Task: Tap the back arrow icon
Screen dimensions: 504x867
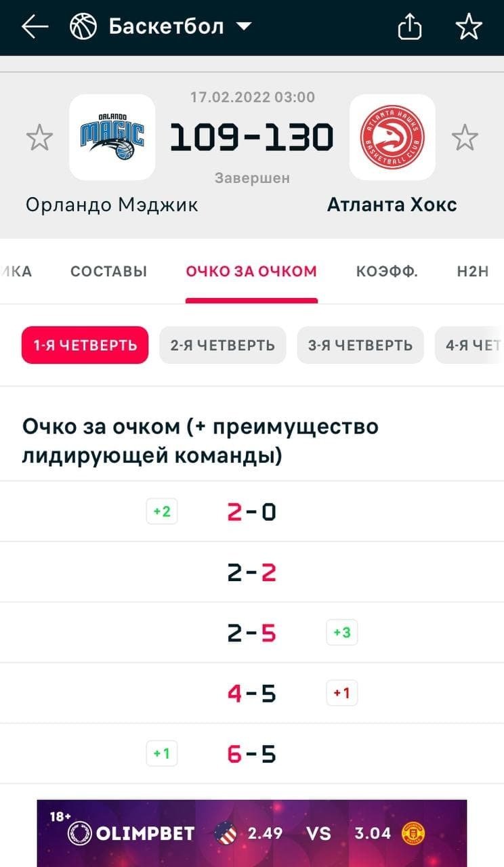Action: point(35,27)
